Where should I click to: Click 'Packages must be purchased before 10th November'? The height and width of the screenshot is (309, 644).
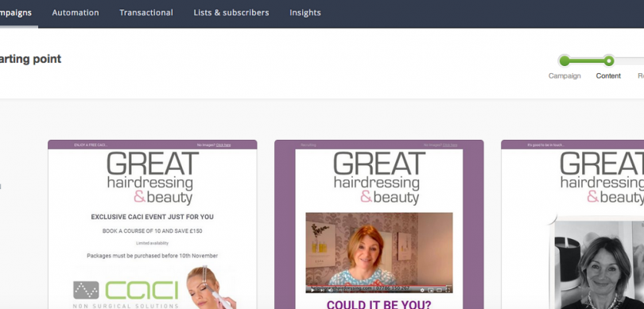153,256
